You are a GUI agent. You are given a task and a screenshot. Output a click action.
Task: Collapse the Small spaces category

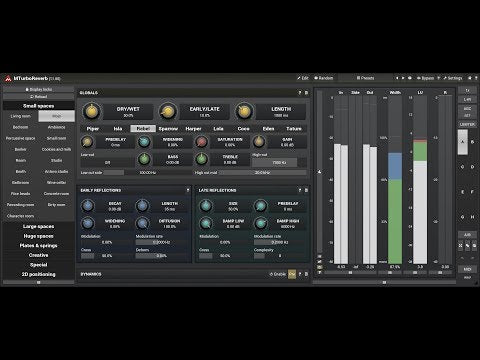click(39, 106)
